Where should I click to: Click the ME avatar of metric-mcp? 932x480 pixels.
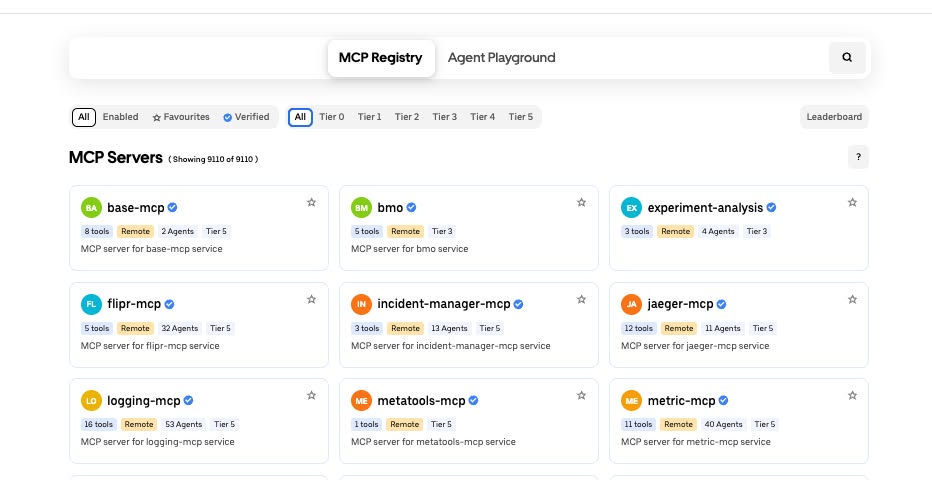[x=631, y=400]
